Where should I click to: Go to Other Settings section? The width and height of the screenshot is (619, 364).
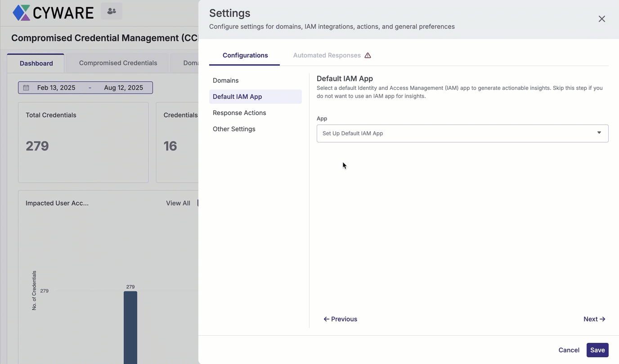click(234, 129)
